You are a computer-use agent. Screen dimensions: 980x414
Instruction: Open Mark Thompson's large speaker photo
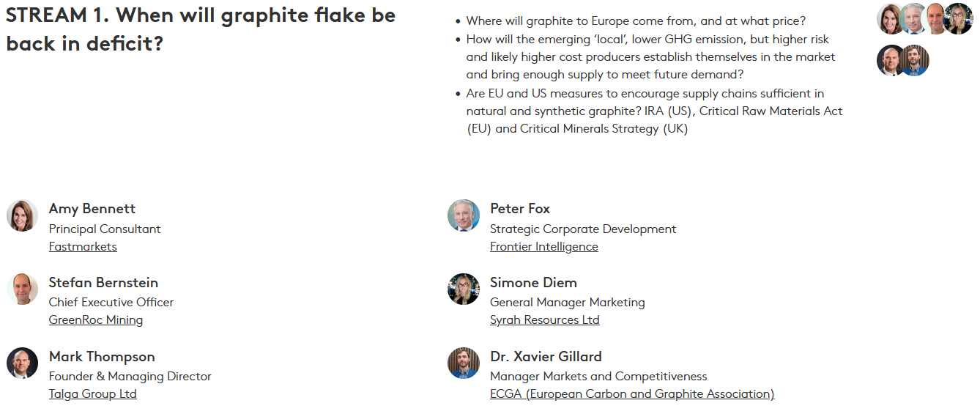tap(22, 363)
